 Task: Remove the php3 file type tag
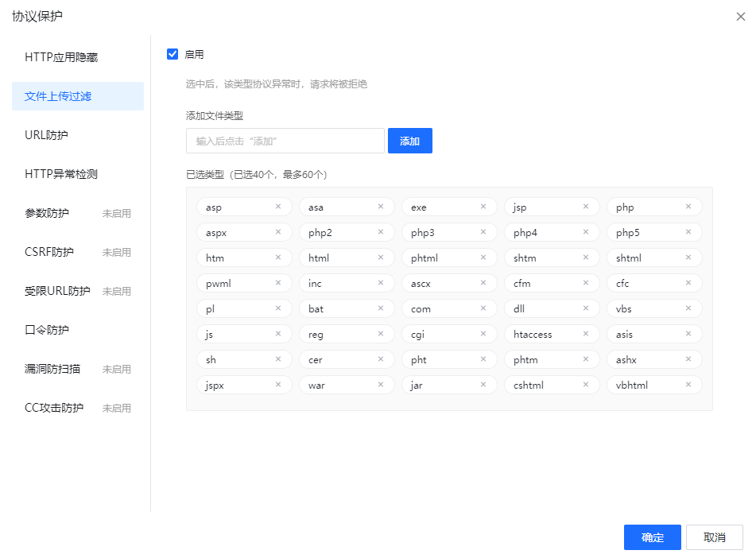coord(483,232)
